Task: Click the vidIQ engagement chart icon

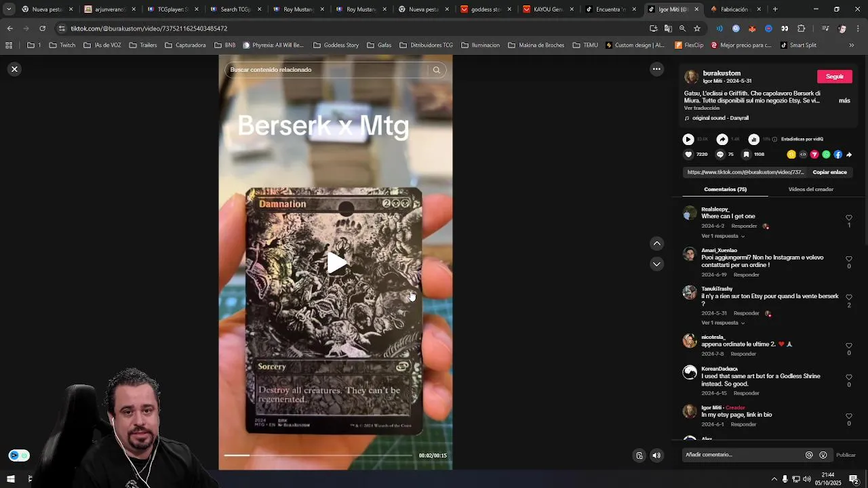Action: click(753, 139)
